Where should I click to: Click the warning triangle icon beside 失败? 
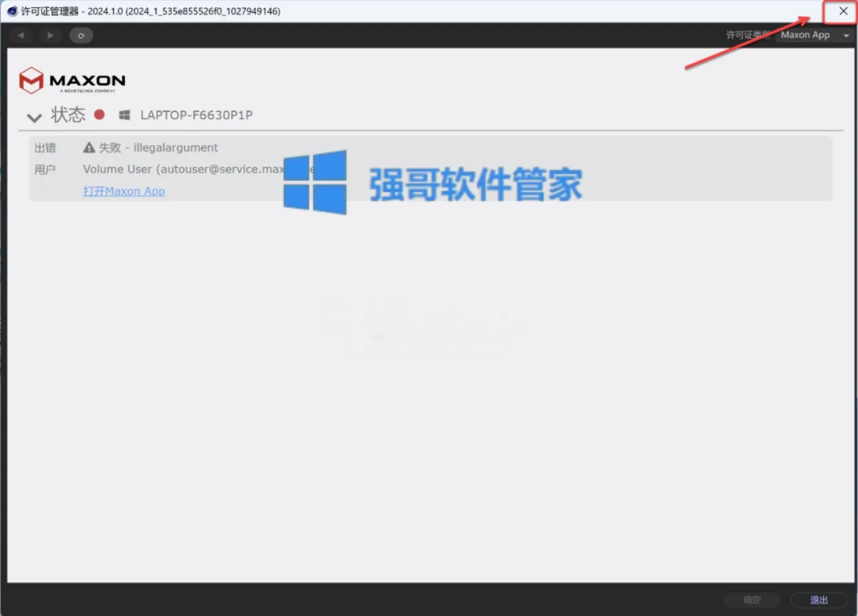pyautogui.click(x=89, y=148)
